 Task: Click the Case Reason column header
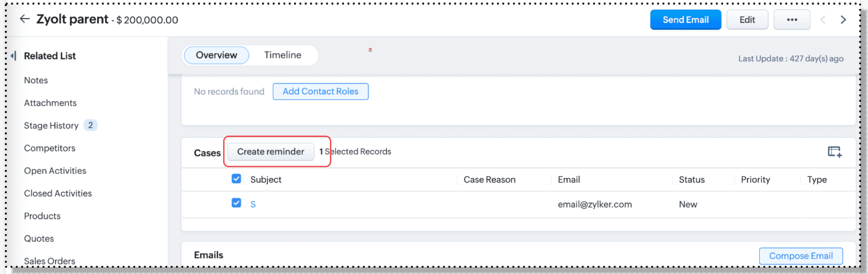[x=489, y=180]
